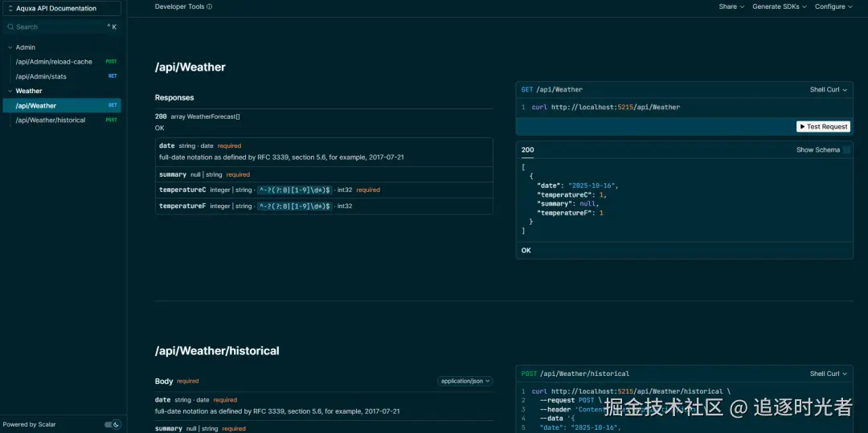Open the Configure menu
Screen dimensions: 868x433
point(833,6)
